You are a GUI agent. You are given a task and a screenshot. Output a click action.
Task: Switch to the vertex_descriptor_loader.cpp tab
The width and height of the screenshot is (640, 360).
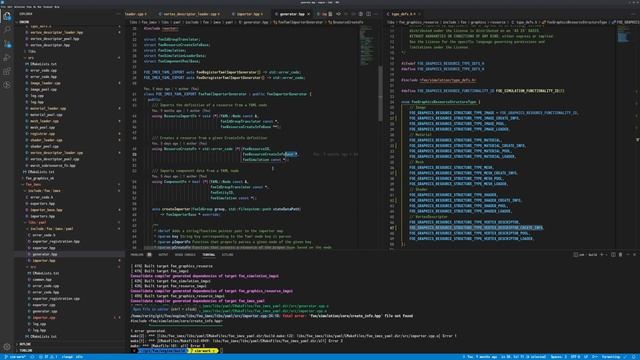coord(190,14)
